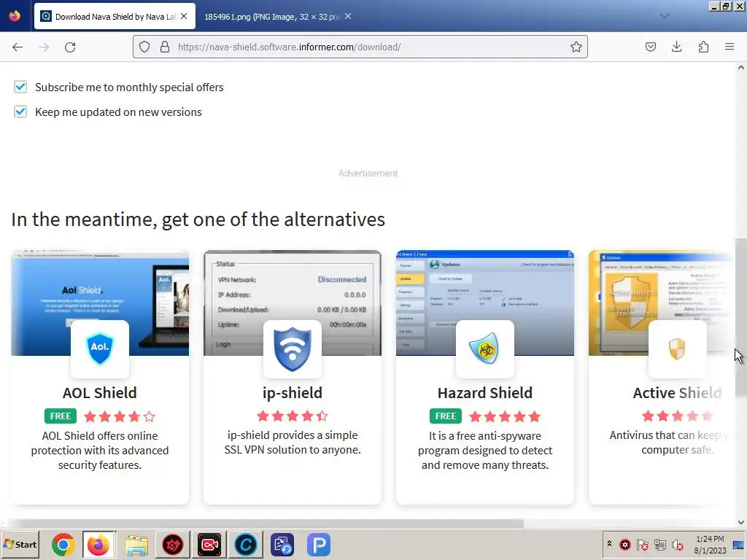Click the AOL Shield star rating
747x560 pixels.
point(120,416)
